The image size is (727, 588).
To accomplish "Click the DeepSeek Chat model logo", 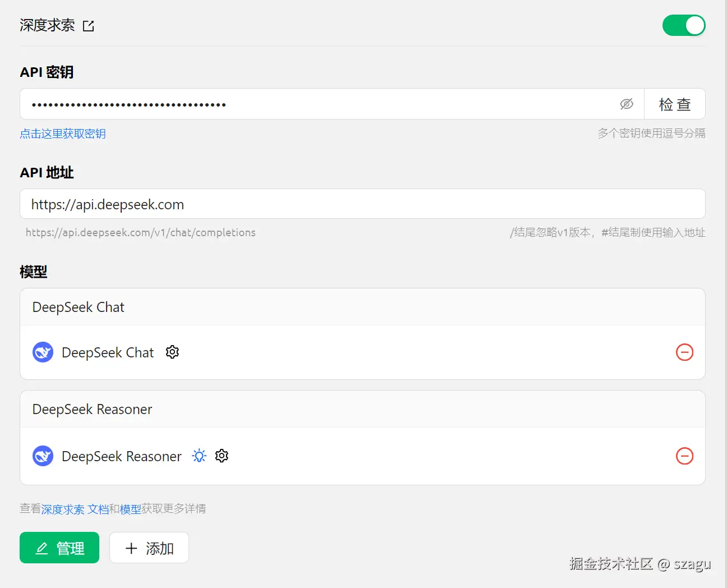I will click(x=43, y=352).
